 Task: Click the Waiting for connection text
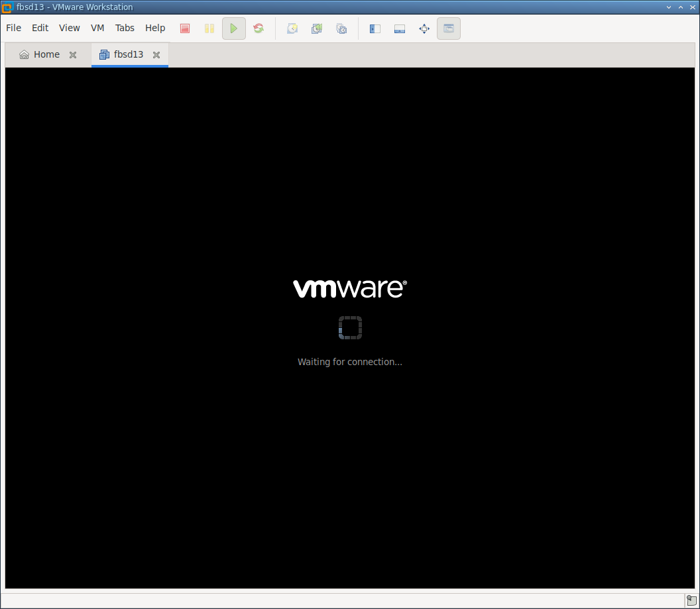(350, 362)
